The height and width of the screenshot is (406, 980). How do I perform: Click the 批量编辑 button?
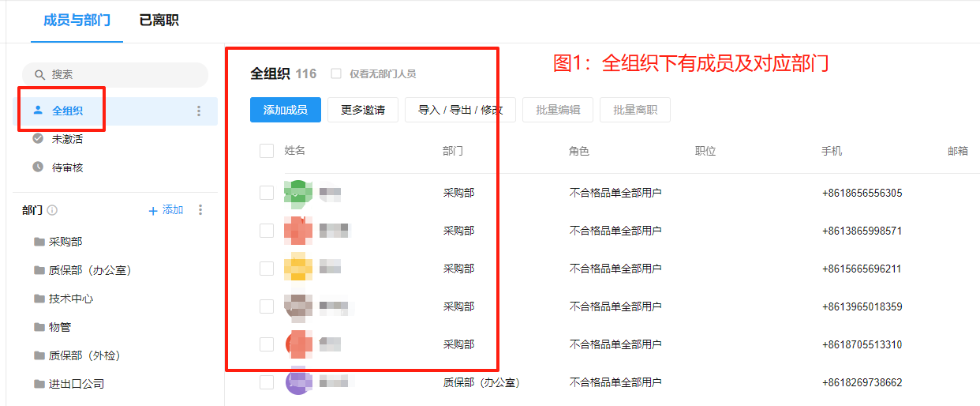coord(558,110)
